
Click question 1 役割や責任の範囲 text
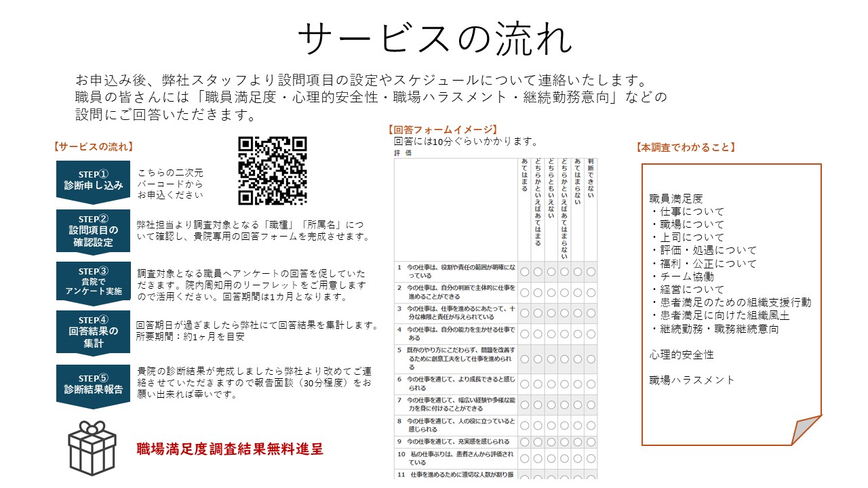point(456,272)
